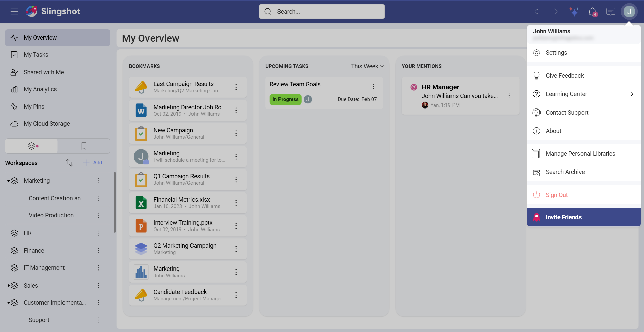Click the AI sparkle assistant icon
The width and height of the screenshot is (644, 332).
574,12
